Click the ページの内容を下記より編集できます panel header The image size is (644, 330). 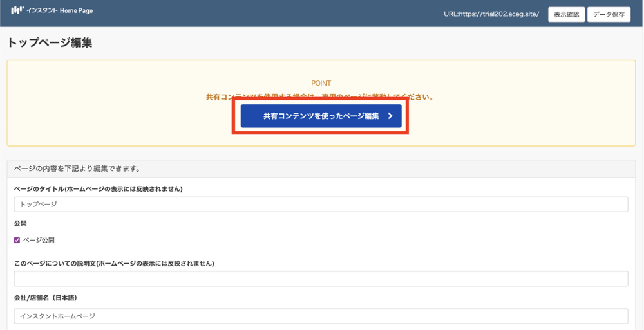tap(77, 169)
